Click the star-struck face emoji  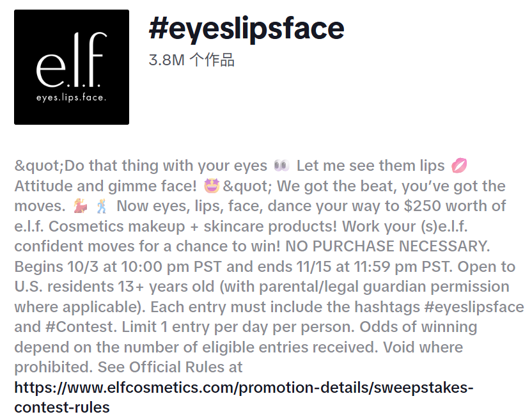(x=212, y=187)
